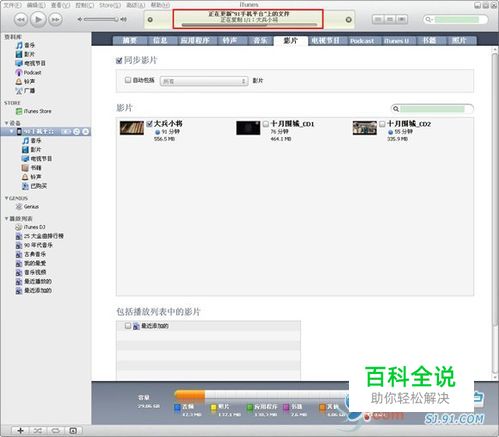
Task: Switch to the 铃声 (Ringtones) tab
Action: click(229, 41)
